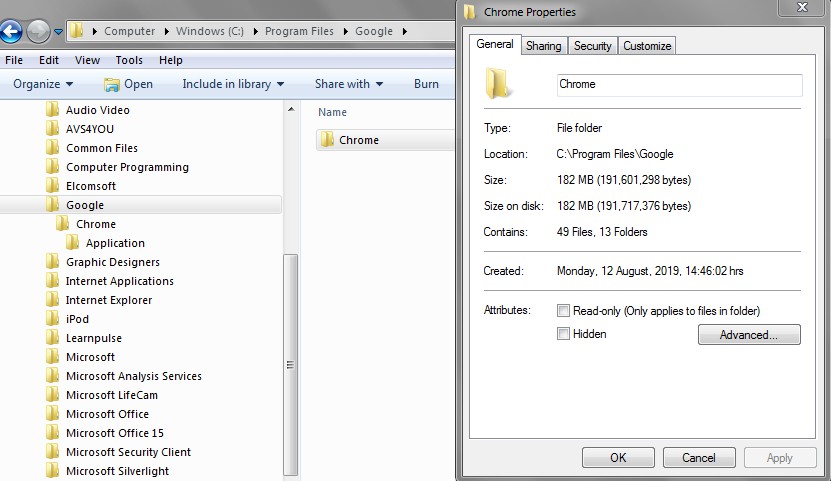Image resolution: width=831 pixels, height=481 pixels.
Task: Click folder icon beside Microsoft LifeCam
Action: pyautogui.click(x=52, y=395)
